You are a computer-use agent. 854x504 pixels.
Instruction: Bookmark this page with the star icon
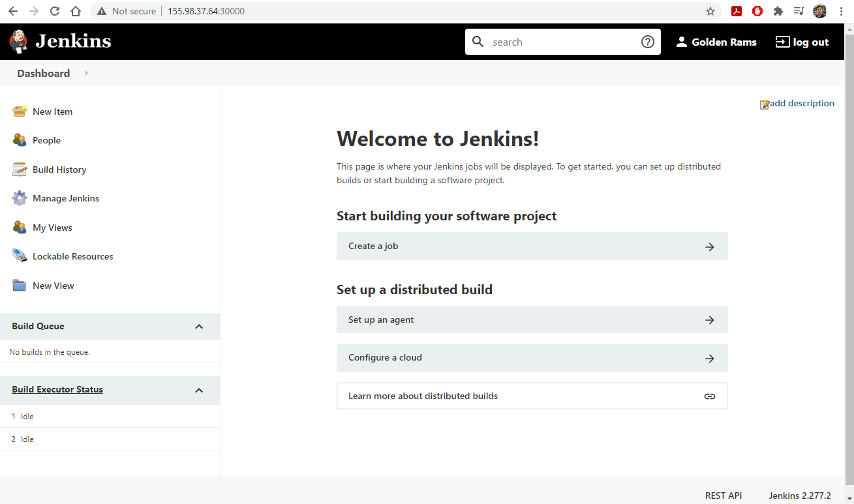[x=710, y=11]
